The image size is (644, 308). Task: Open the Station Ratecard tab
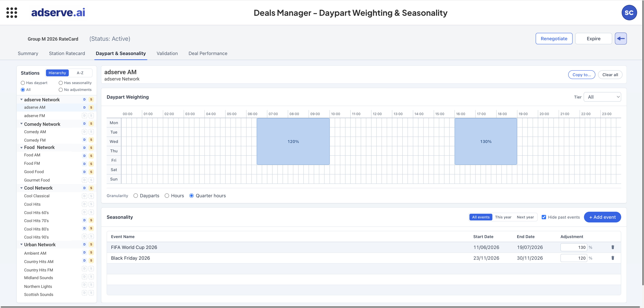(67, 53)
